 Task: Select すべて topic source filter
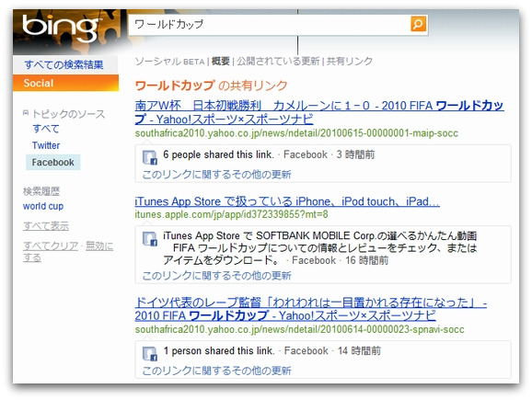pyautogui.click(x=46, y=129)
